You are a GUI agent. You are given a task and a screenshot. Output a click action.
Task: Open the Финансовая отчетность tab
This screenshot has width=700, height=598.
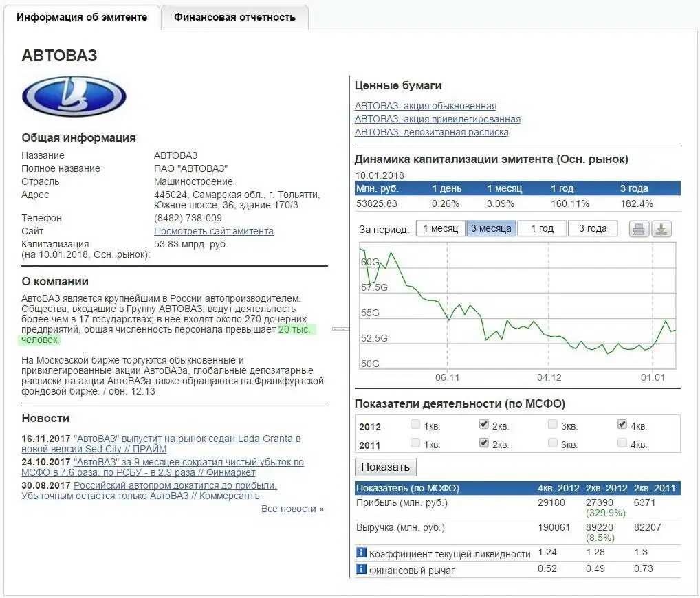(x=234, y=17)
